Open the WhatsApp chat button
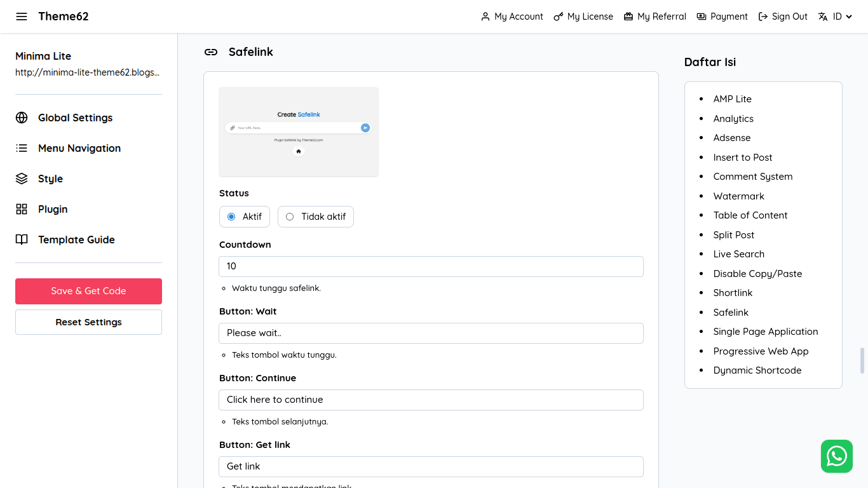This screenshot has width=868, height=488. tap(837, 456)
